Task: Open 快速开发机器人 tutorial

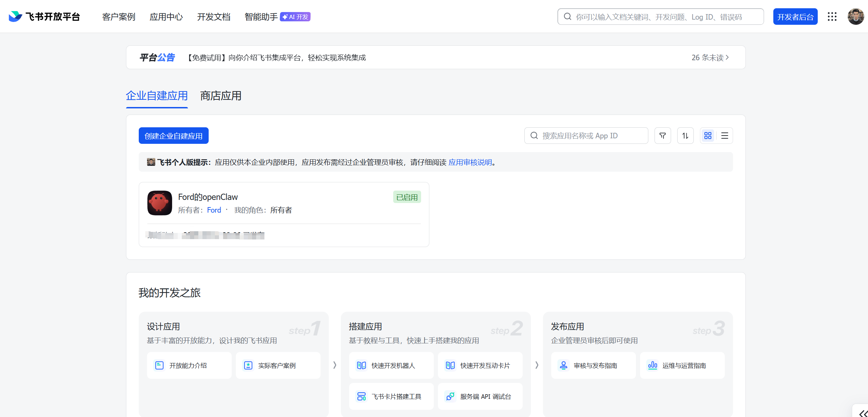Action: pos(391,365)
